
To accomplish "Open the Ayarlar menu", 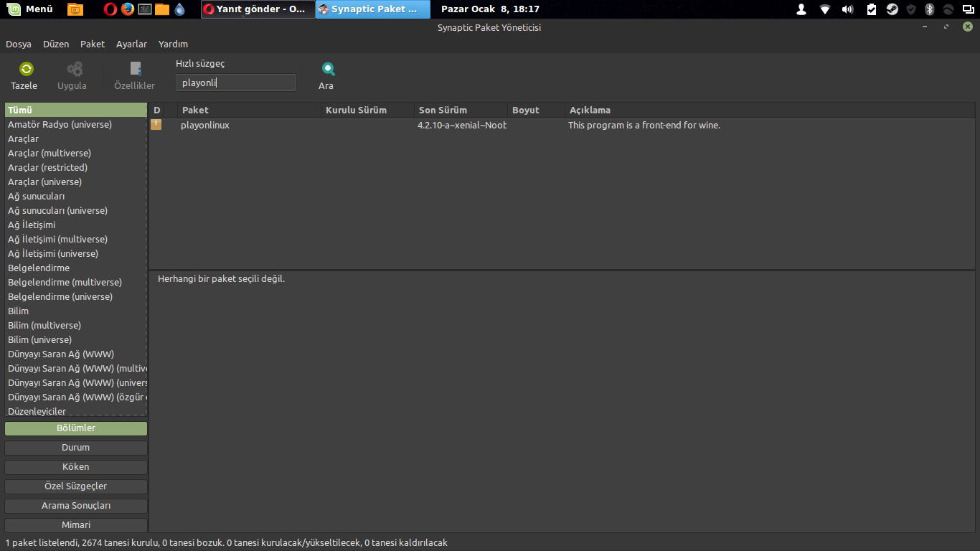I will click(x=131, y=44).
